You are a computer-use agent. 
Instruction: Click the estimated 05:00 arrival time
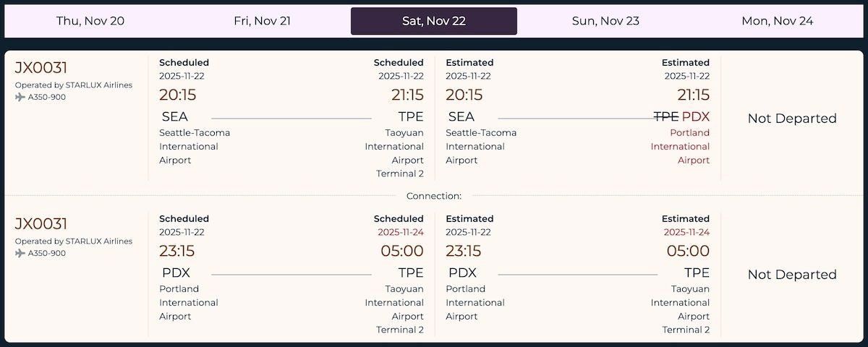click(x=688, y=251)
